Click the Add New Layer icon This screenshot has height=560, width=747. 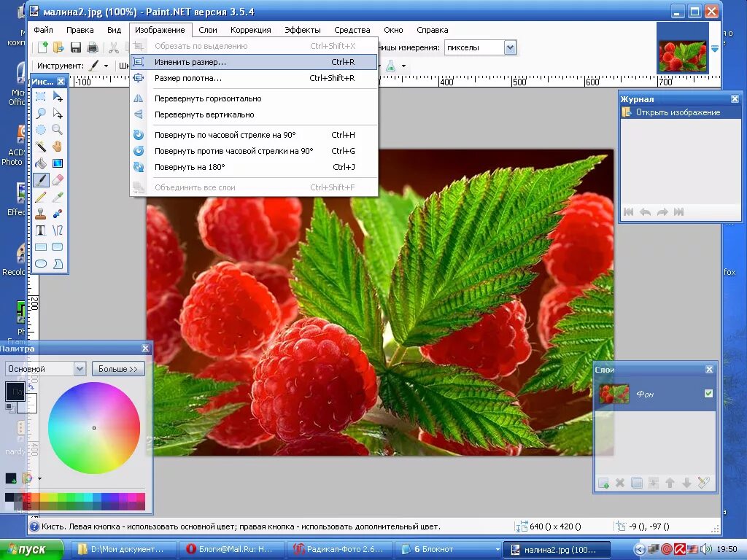(603, 483)
